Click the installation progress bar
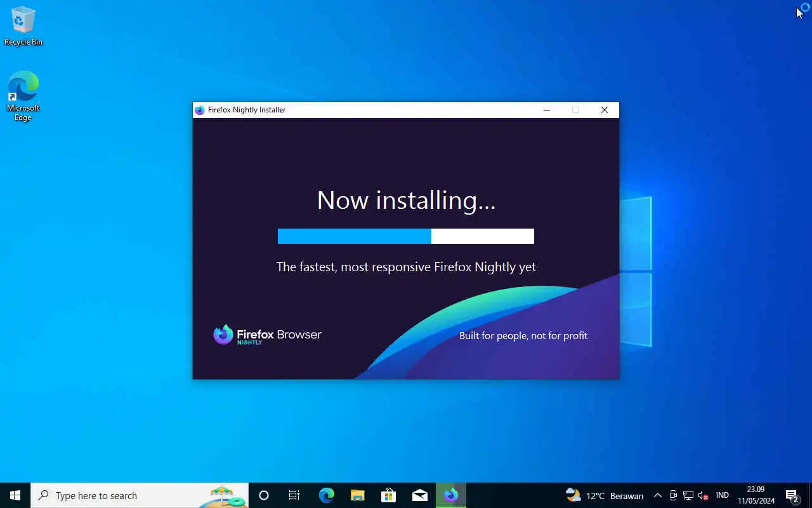Image resolution: width=812 pixels, height=508 pixels. point(406,236)
